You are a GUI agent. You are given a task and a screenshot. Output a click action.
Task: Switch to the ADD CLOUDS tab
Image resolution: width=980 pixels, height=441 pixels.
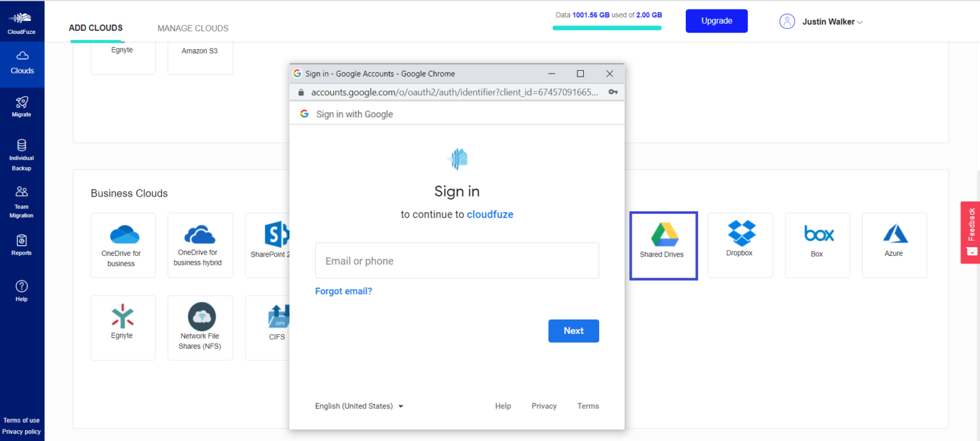tap(95, 28)
